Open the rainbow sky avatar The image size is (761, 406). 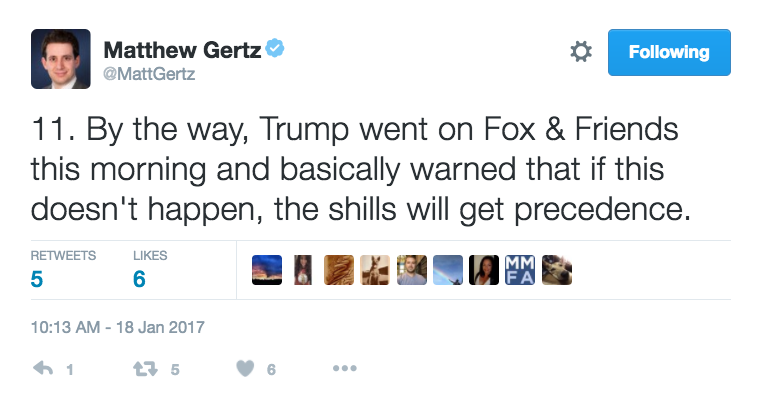click(x=448, y=269)
